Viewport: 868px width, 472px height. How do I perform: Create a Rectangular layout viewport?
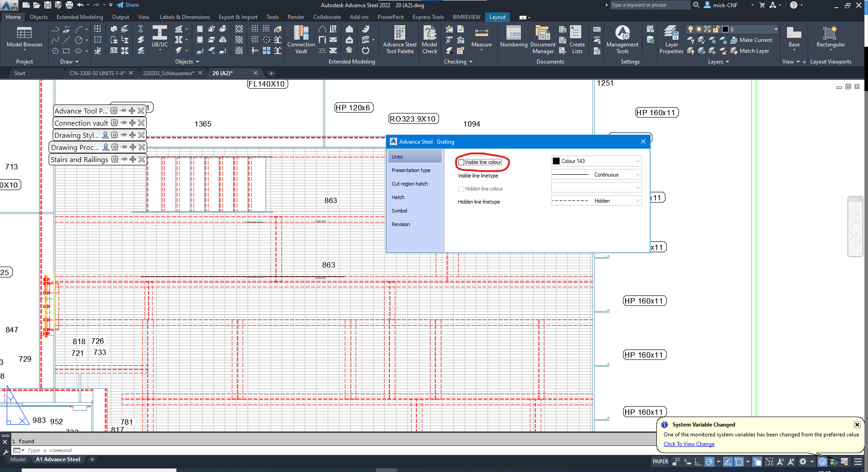(831, 37)
